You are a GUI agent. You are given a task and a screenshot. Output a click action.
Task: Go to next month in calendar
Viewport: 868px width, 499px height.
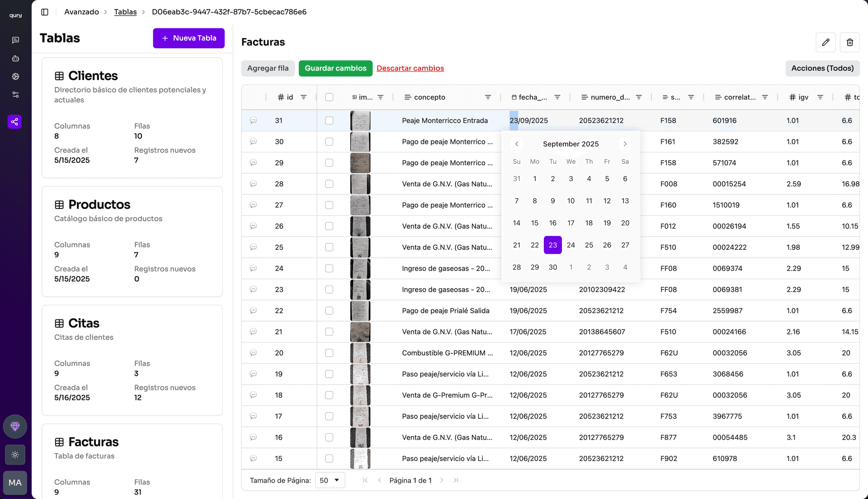625,144
